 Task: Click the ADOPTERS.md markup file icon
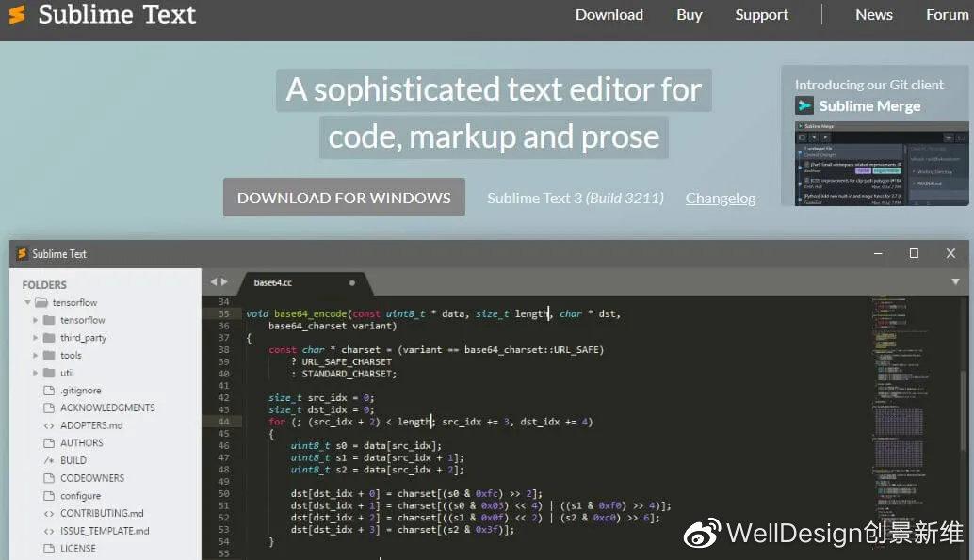point(49,426)
